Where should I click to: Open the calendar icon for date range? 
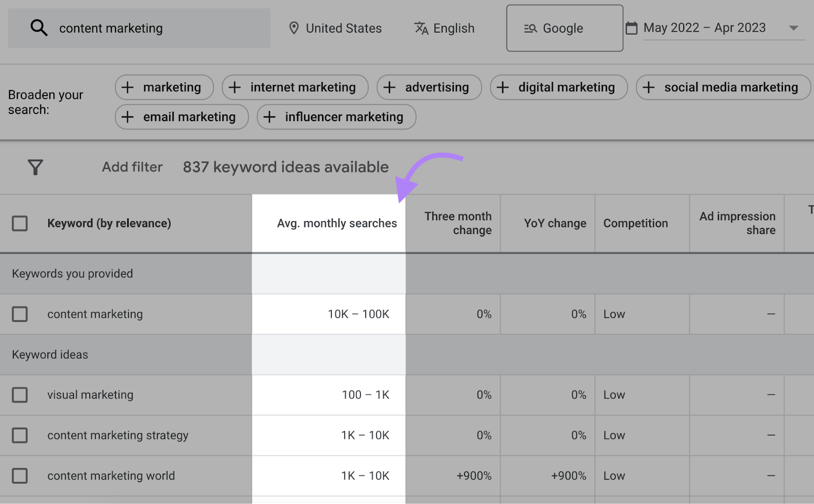tap(631, 28)
